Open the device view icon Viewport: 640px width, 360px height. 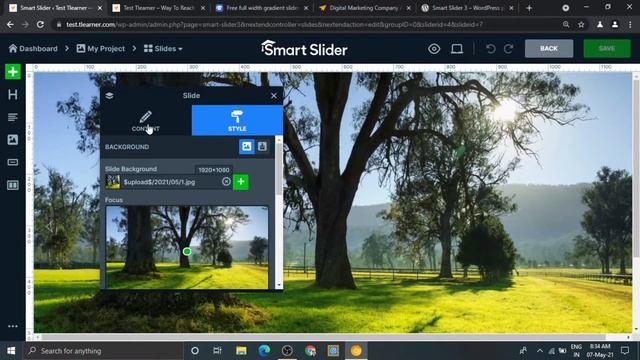[457, 49]
